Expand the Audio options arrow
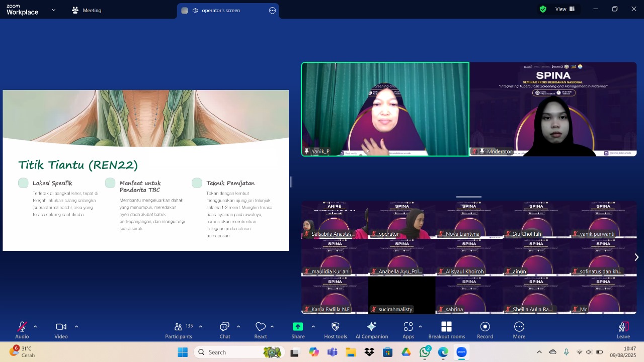Screen dimensions: 644x362 point(35,327)
